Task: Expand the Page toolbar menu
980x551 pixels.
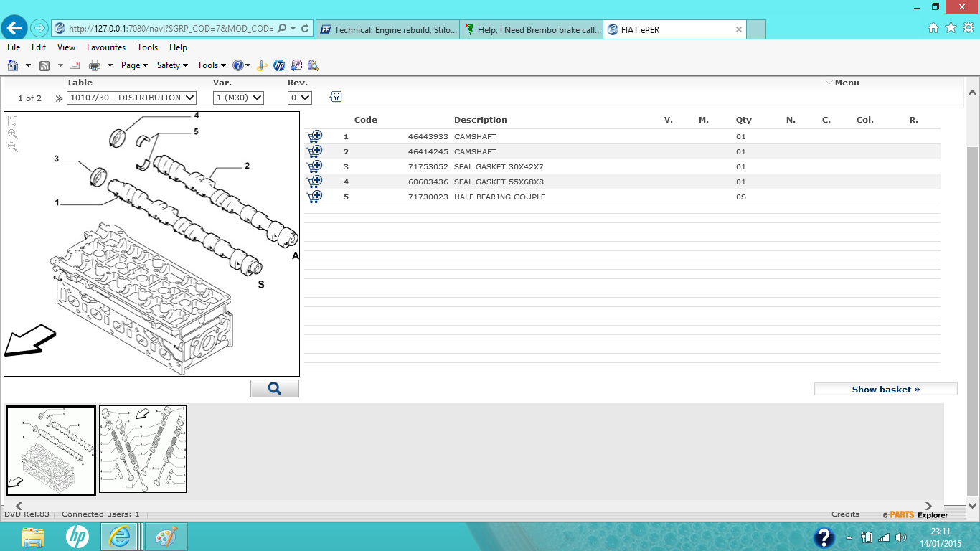Action: point(134,65)
